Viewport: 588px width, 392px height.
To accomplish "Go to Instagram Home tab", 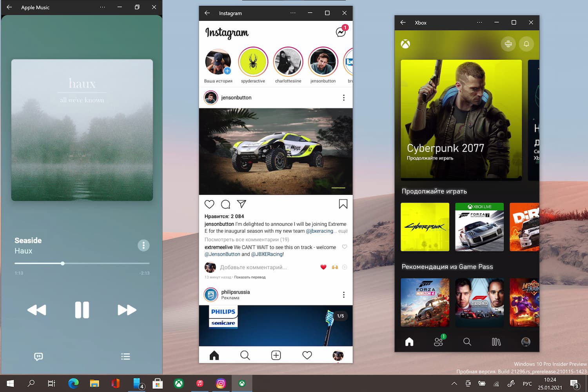I will pos(214,355).
